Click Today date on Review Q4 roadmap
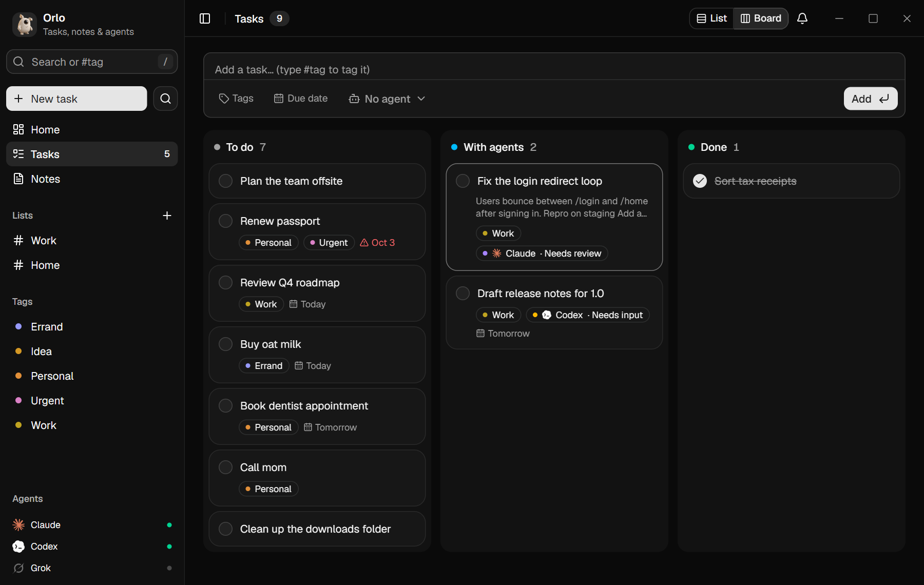 click(307, 304)
